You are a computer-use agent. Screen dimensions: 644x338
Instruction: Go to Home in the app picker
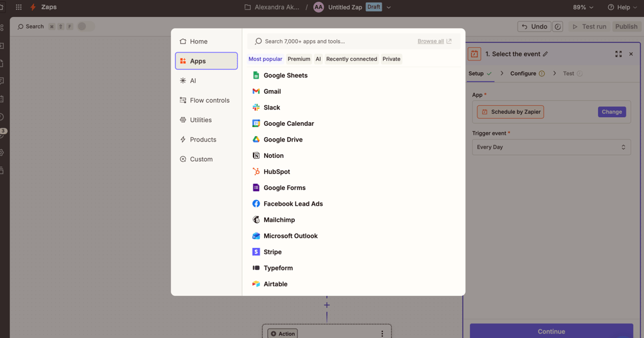point(206,42)
